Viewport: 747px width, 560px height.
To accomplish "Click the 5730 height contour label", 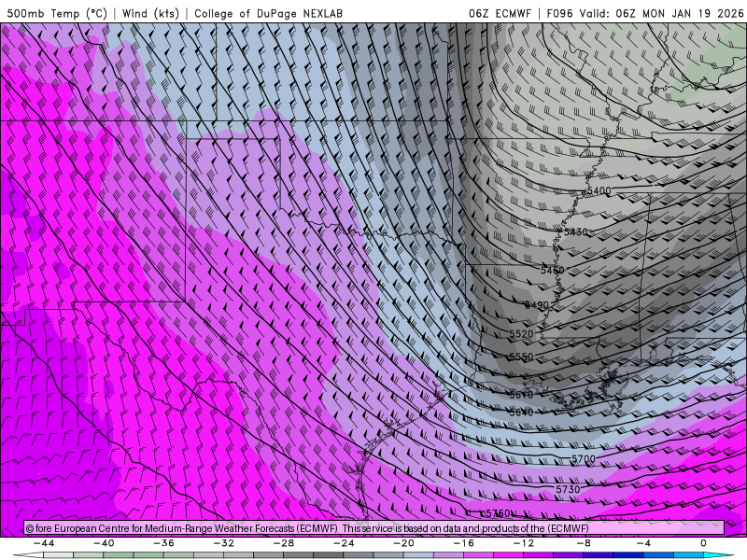I will pyautogui.click(x=568, y=489).
